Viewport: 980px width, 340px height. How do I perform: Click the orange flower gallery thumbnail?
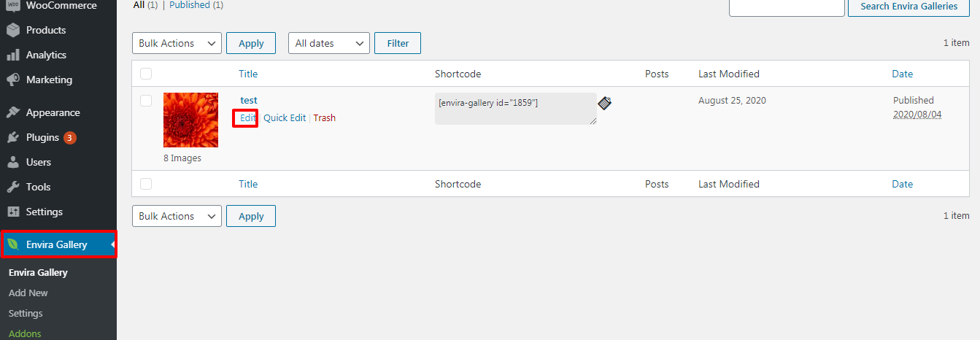pyautogui.click(x=190, y=120)
